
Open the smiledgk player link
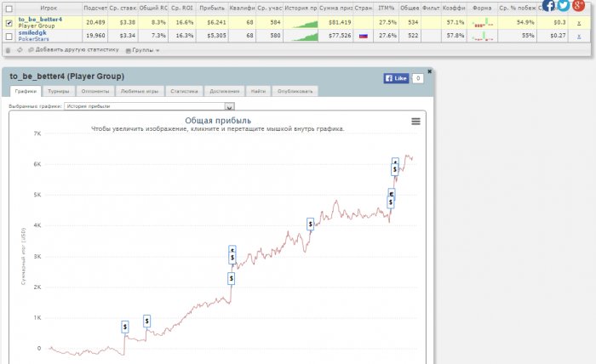[32, 32]
